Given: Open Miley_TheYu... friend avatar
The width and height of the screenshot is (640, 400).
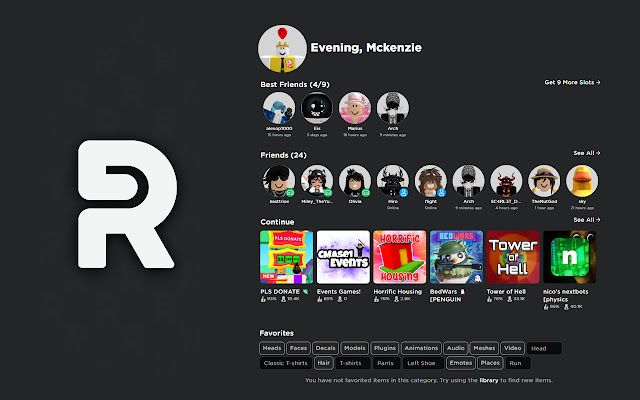Looking at the screenshot, I should coord(317,181).
